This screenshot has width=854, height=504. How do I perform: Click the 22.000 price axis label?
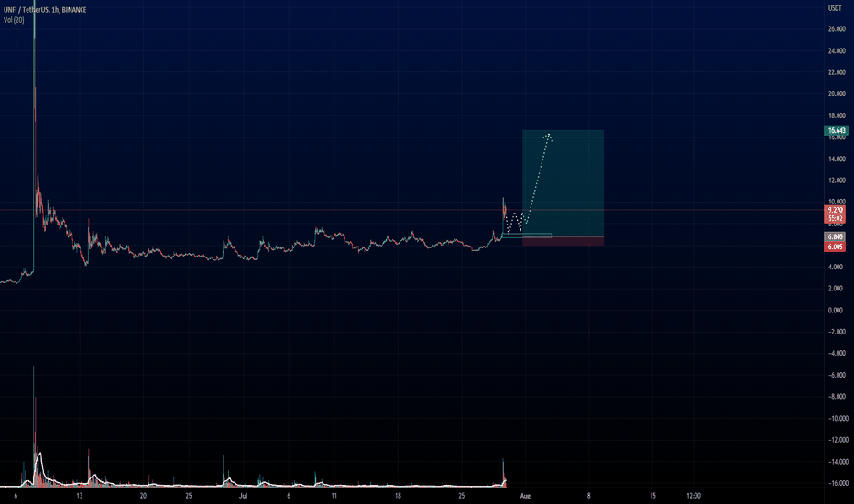(837, 72)
